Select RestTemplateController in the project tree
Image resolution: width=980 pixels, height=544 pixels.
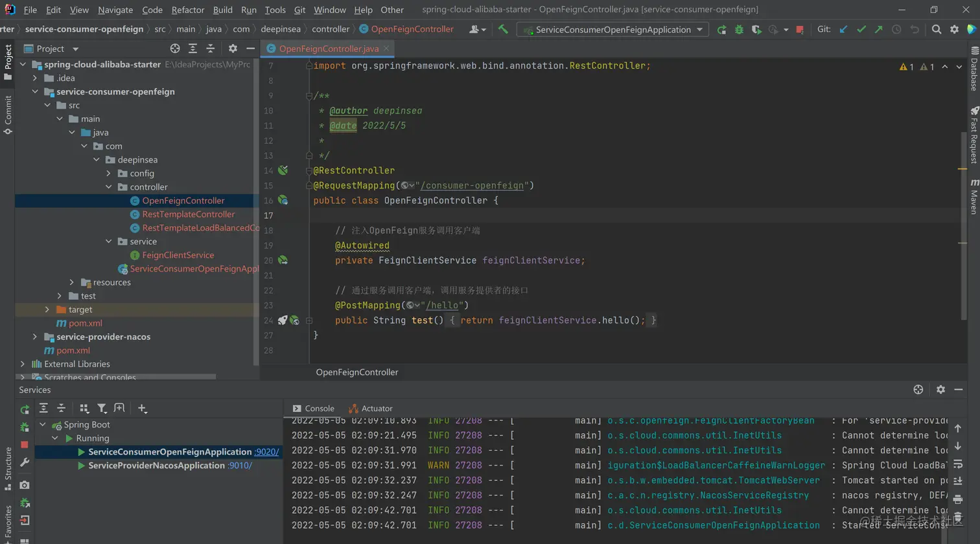tap(188, 214)
